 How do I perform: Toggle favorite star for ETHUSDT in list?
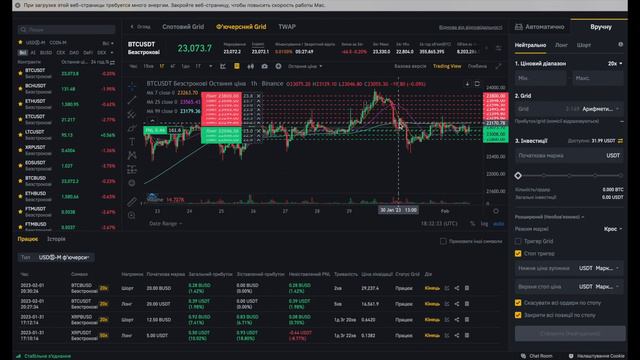click(x=20, y=104)
